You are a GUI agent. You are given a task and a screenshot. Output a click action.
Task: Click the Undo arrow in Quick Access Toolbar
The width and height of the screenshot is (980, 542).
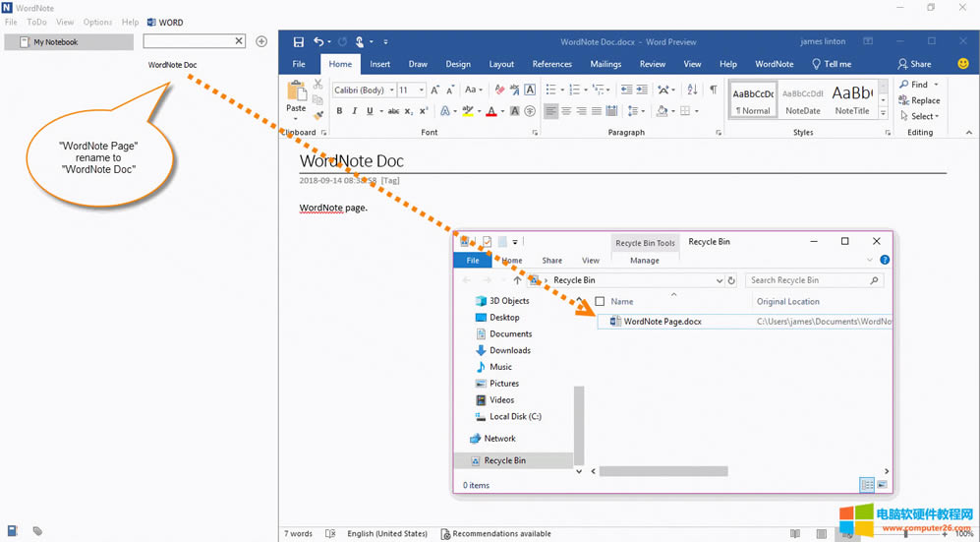(x=318, y=42)
